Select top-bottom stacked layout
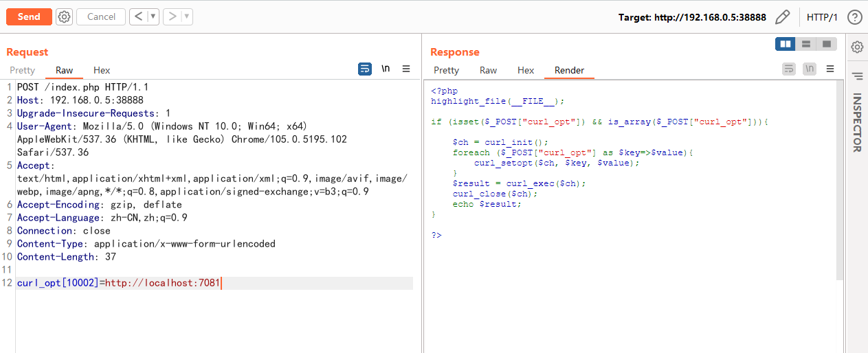Image resolution: width=868 pixels, height=353 pixels. 805,44
